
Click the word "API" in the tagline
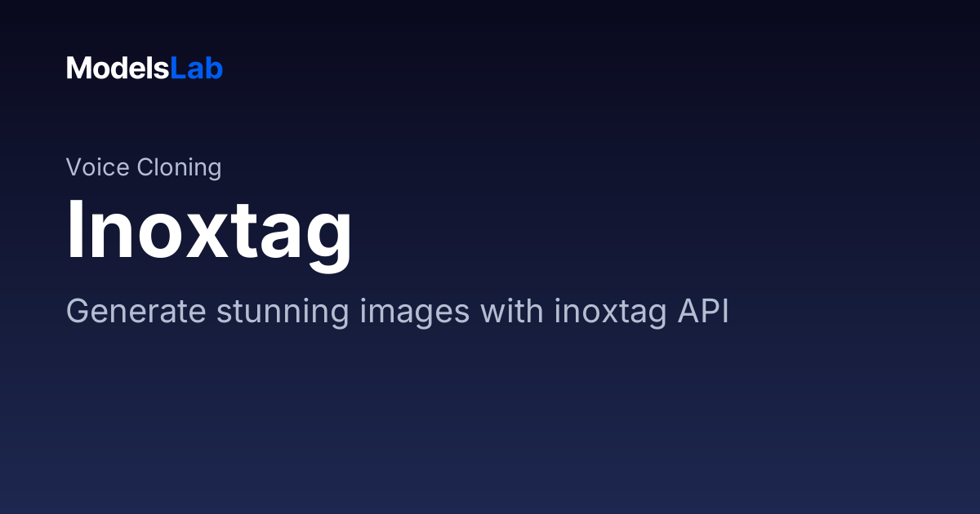click(702, 312)
